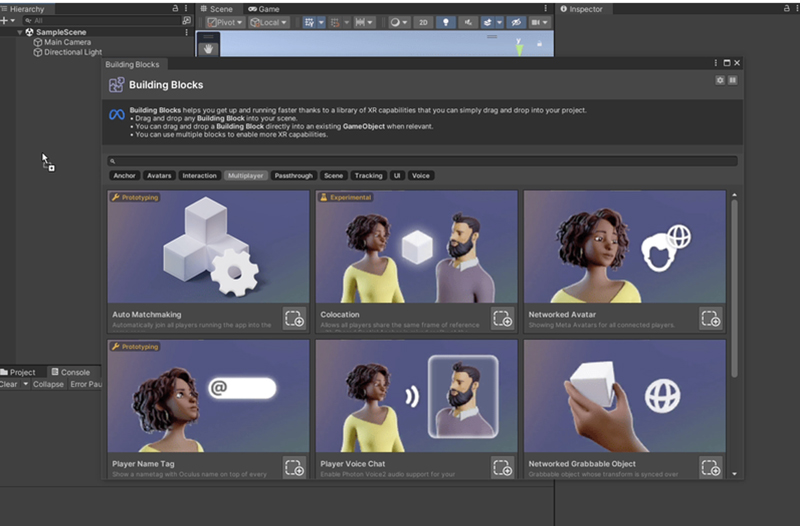
Task: Open SampleScene options menu
Action: (186, 32)
